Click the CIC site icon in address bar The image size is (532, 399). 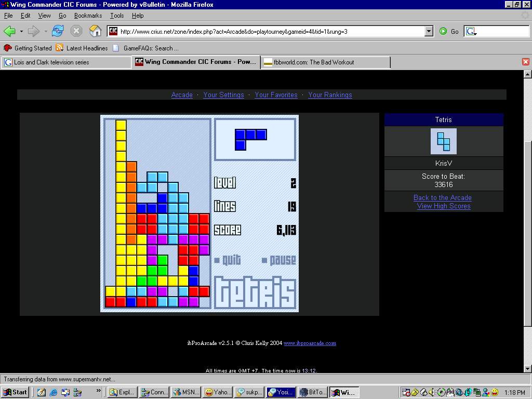click(x=113, y=31)
